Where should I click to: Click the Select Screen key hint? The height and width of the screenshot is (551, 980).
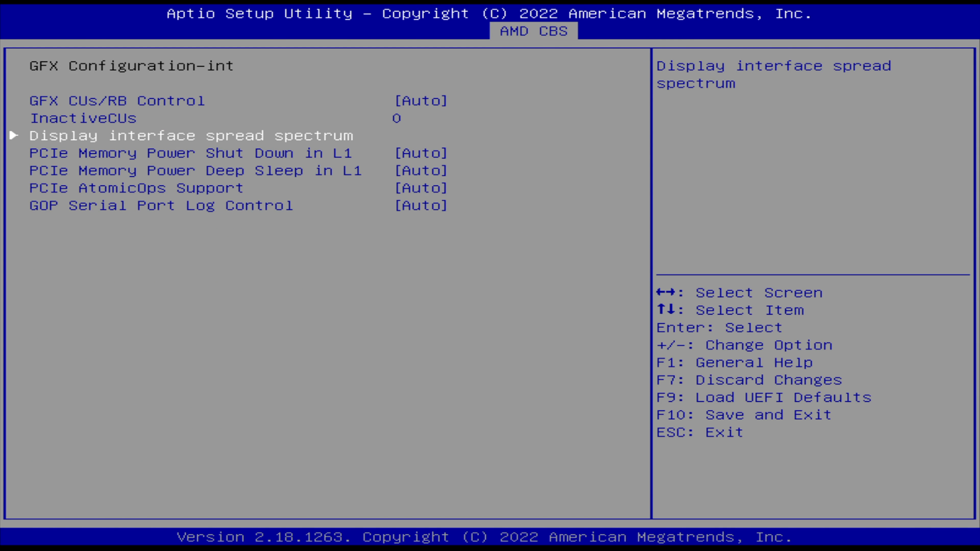[740, 293]
